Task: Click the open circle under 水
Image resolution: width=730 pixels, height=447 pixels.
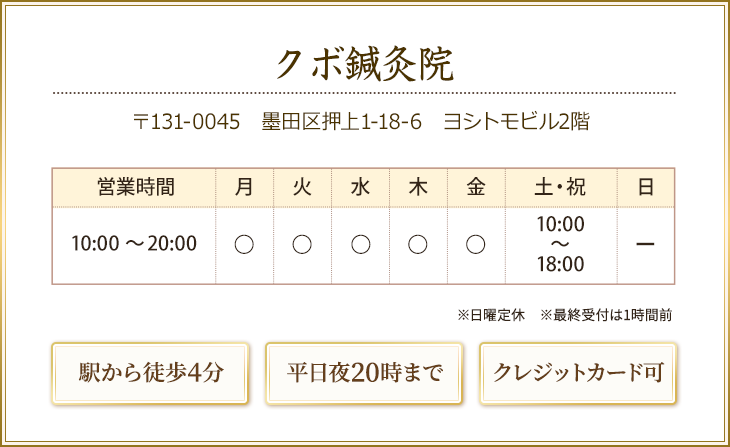Action: [x=360, y=244]
